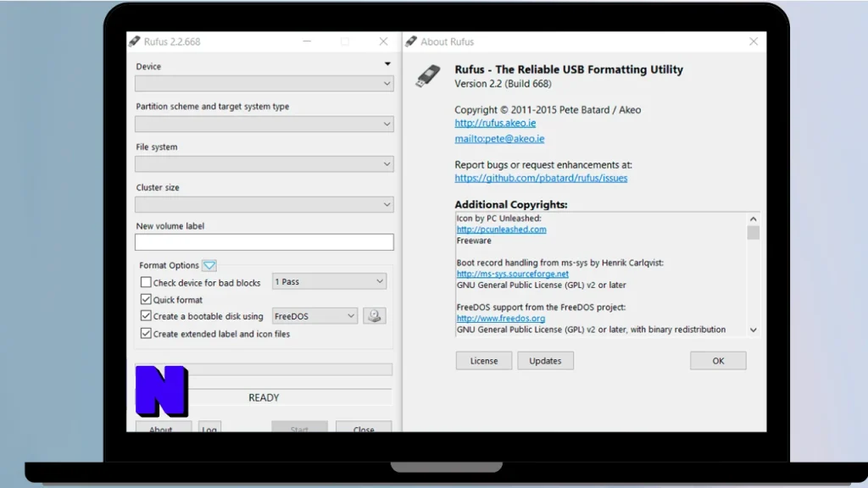Screen dimensions: 868x488
Task: Toggle Check device for bad blocks
Action: click(x=146, y=282)
